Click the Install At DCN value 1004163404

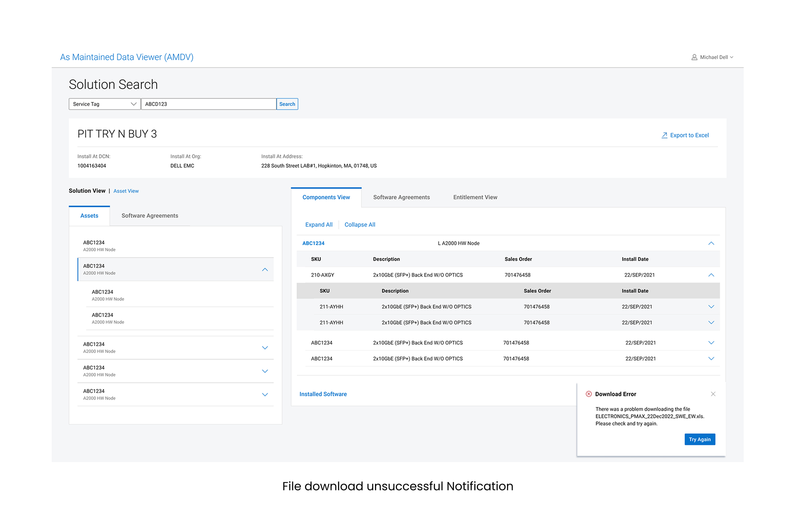click(92, 166)
